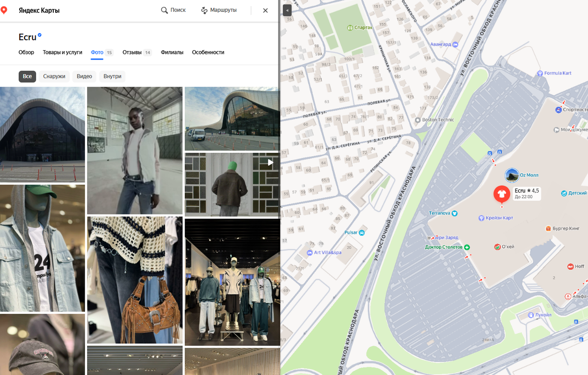
Task: Open the Маршруты routes planner
Action: [219, 10]
